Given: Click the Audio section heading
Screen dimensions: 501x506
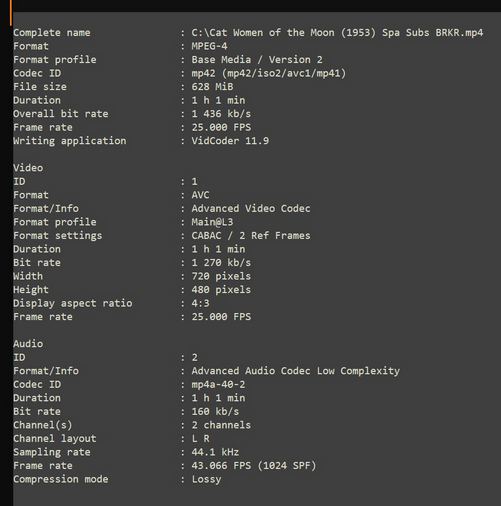Looking at the screenshot, I should pyautogui.click(x=28, y=344).
